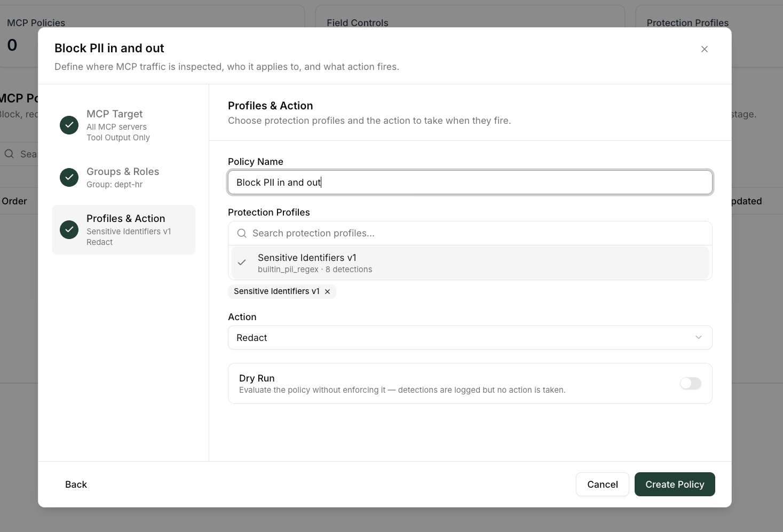Image resolution: width=783 pixels, height=532 pixels.
Task: Click the Search protection profiles field
Action: coord(470,233)
